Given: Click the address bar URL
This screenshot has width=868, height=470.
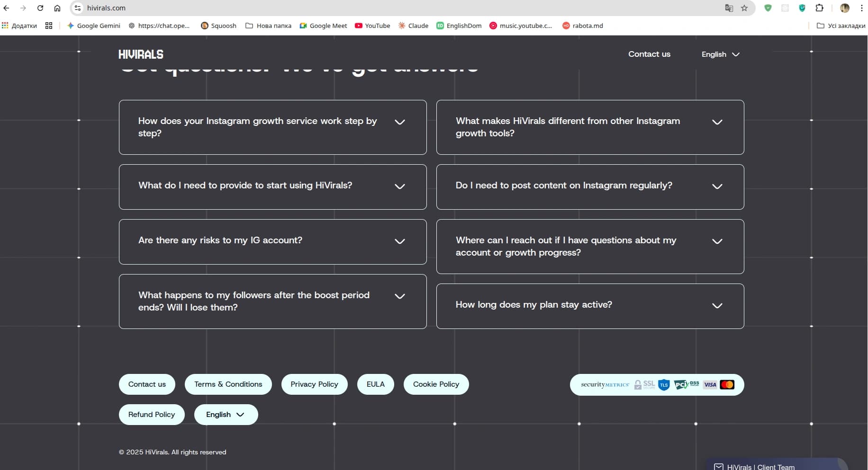Looking at the screenshot, I should [106, 8].
